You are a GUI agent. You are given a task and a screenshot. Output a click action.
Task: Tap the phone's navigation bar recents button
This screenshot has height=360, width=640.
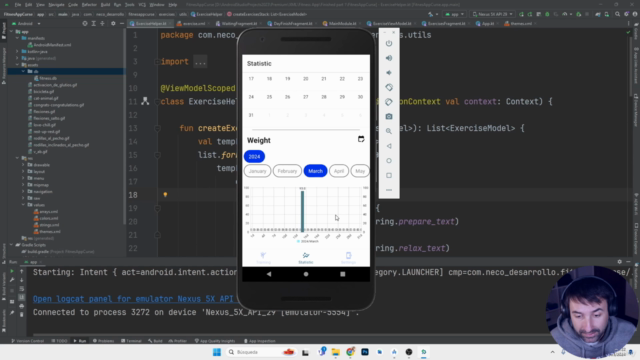pos(343,274)
